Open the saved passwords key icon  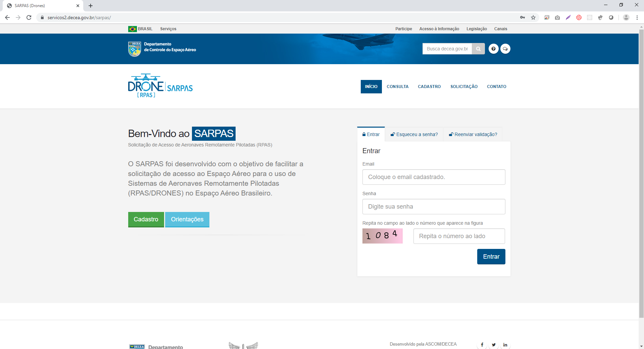523,17
